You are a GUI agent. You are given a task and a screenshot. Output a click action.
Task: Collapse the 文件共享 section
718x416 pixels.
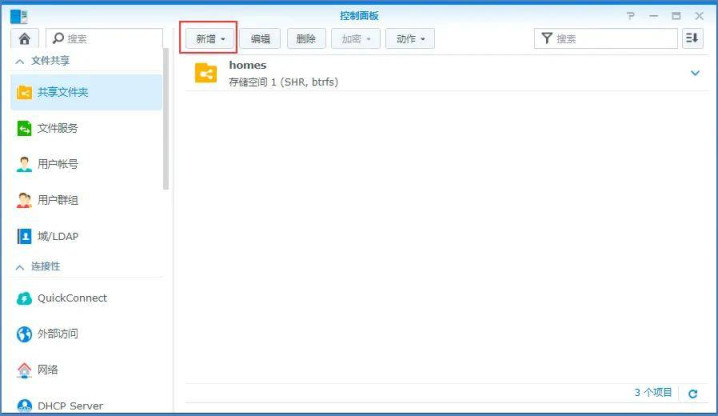point(20,61)
